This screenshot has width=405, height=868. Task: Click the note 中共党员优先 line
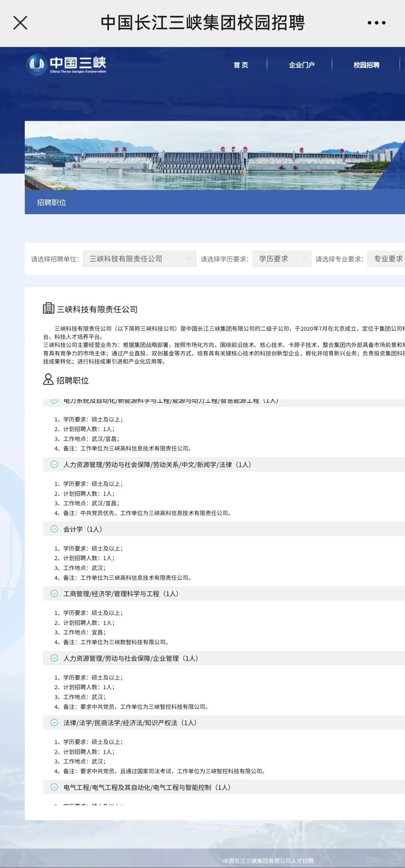[142, 513]
